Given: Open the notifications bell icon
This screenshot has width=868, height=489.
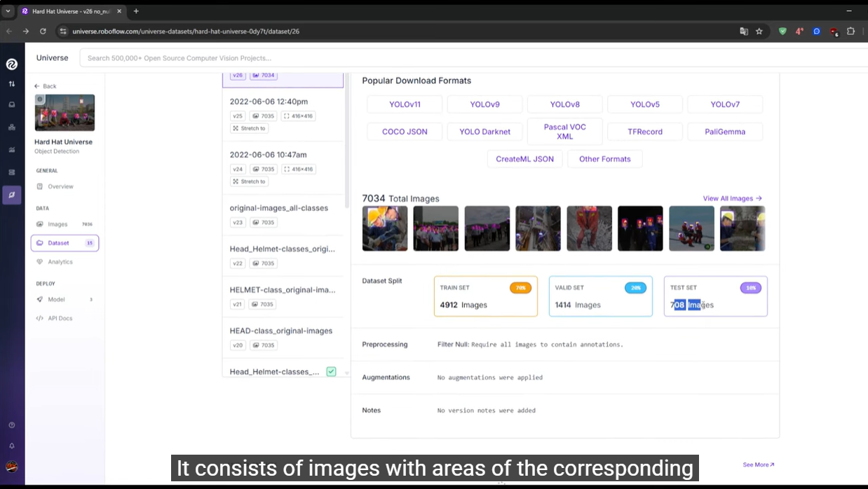Looking at the screenshot, I should point(12,446).
